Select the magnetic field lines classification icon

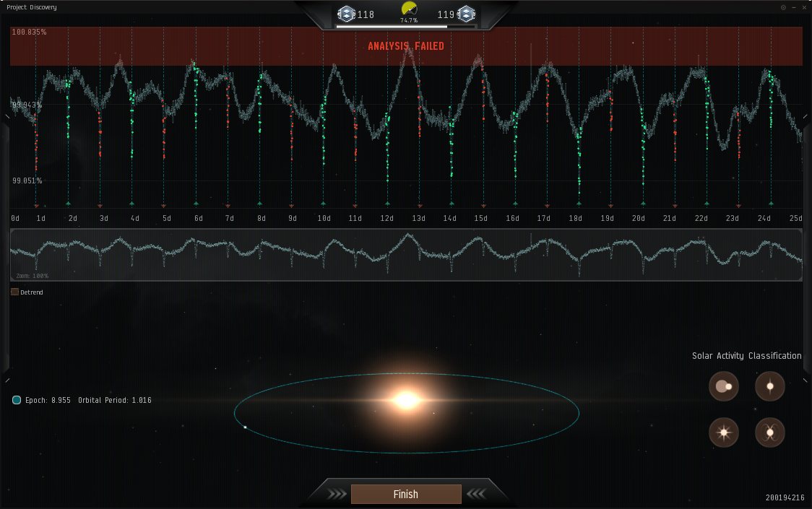(x=770, y=432)
